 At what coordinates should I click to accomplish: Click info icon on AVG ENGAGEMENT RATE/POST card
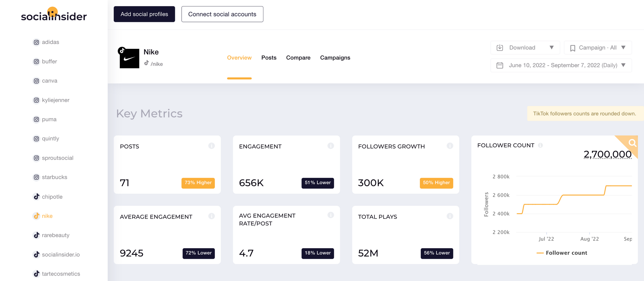pos(331,215)
